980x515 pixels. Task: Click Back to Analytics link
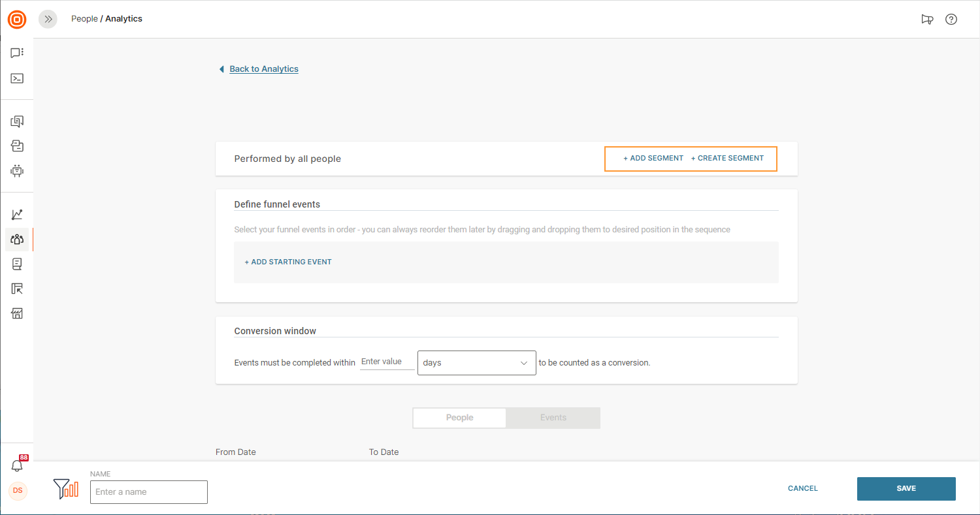(x=264, y=69)
